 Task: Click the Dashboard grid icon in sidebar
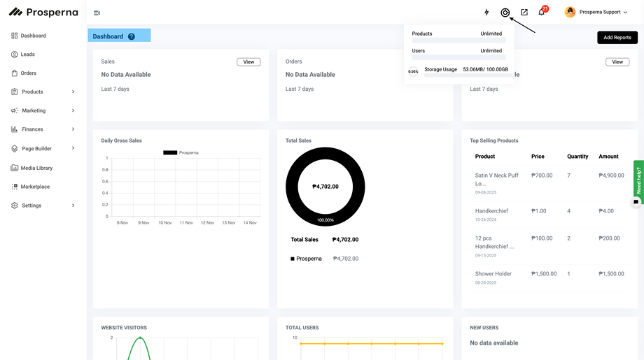point(15,36)
